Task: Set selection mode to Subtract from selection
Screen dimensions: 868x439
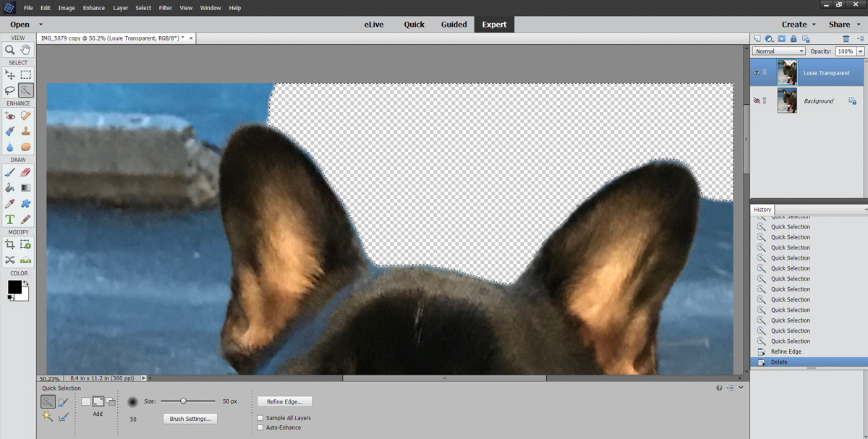Action: click(x=111, y=401)
